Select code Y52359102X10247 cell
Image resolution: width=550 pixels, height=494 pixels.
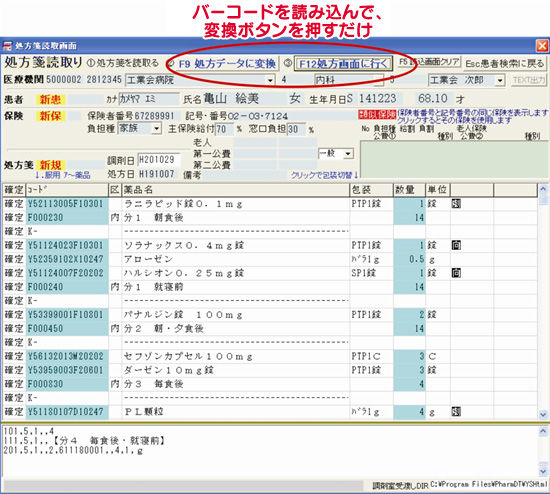pyautogui.click(x=67, y=259)
